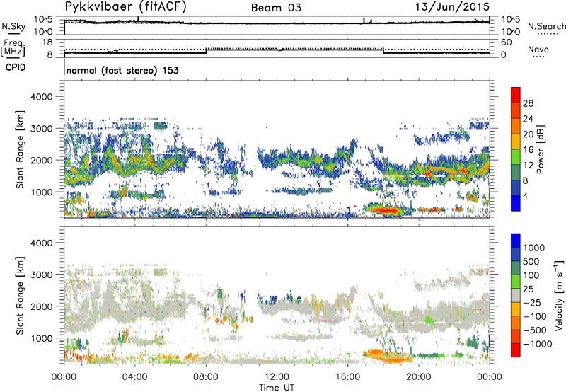Click '100' label on velocity colorbar
The image size is (566, 392).
coord(531,275)
